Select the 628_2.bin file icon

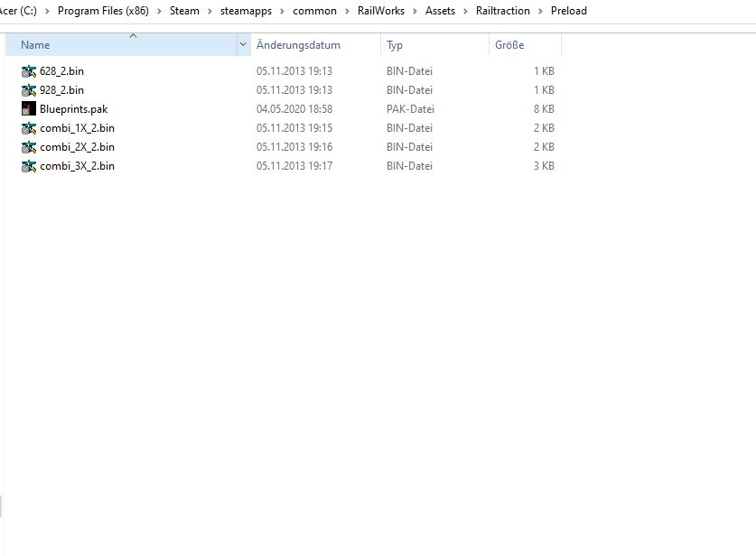click(29, 71)
